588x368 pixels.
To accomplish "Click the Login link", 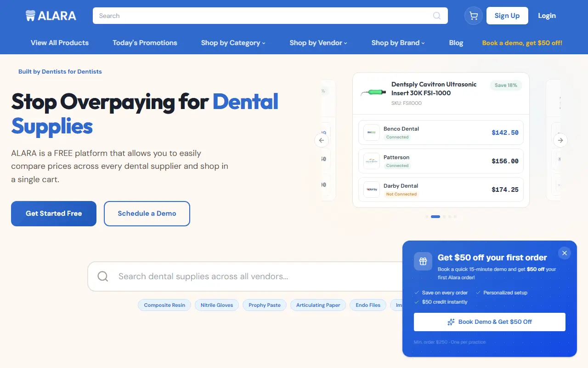I will pos(547,16).
